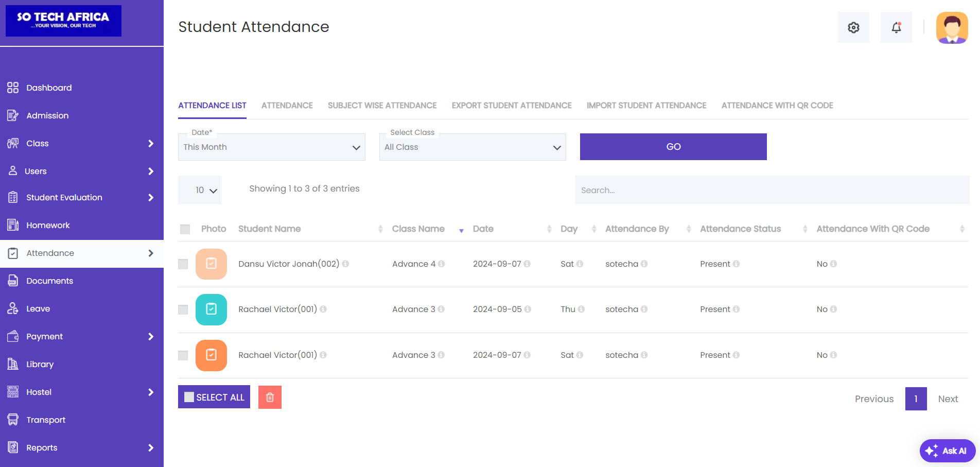Click the SELECT ALL button
The image size is (980, 467).
214,397
